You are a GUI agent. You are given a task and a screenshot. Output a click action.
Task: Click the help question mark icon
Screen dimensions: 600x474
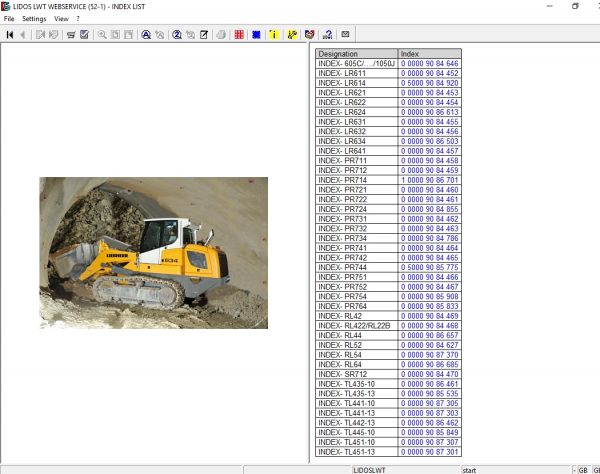(x=328, y=34)
